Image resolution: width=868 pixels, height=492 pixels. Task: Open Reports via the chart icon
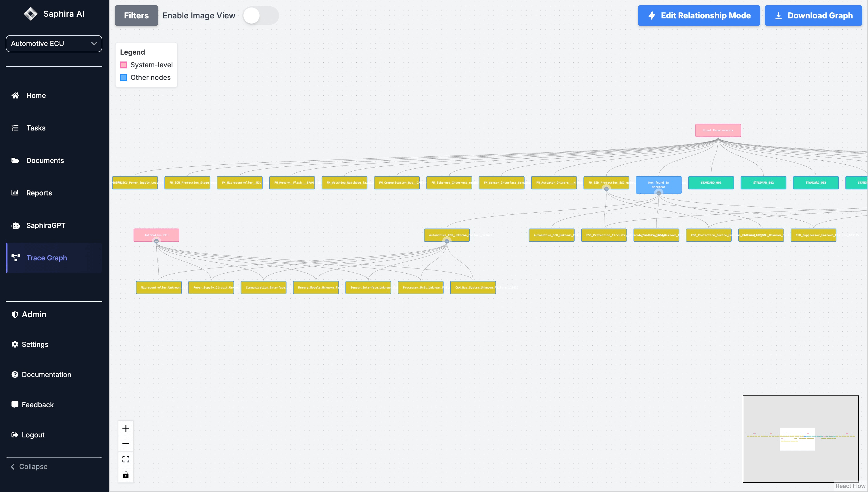point(15,193)
